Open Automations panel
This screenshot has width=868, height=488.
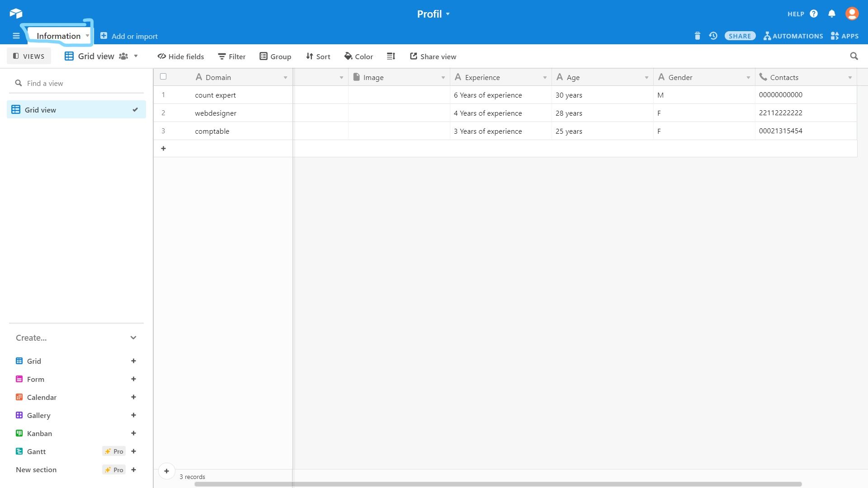(793, 36)
